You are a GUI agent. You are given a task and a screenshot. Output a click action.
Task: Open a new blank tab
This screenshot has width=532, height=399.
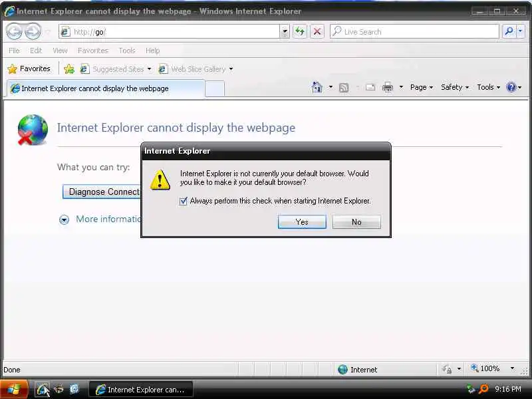(x=215, y=89)
